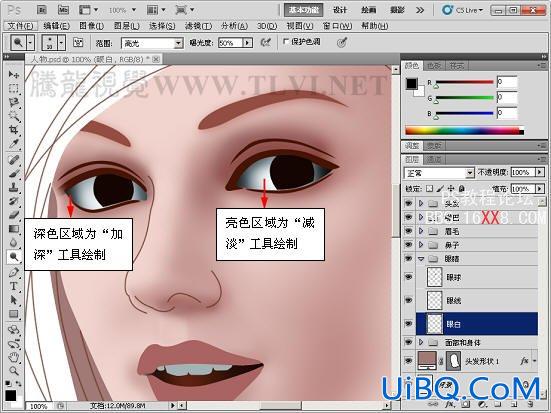Hide the 鼻子 layer group
The image size is (551, 413).
(408, 245)
